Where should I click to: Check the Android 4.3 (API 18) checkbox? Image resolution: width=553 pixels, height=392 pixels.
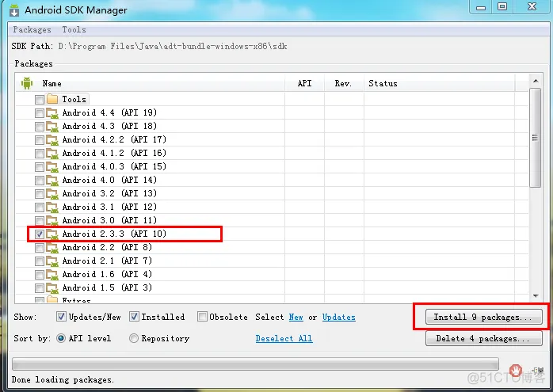point(40,126)
